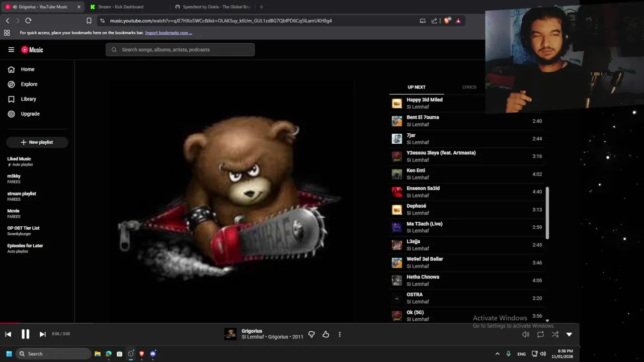Play Bent El 7ouma from queue
Viewport: 644px width, 362px height.
pyautogui.click(x=467, y=121)
